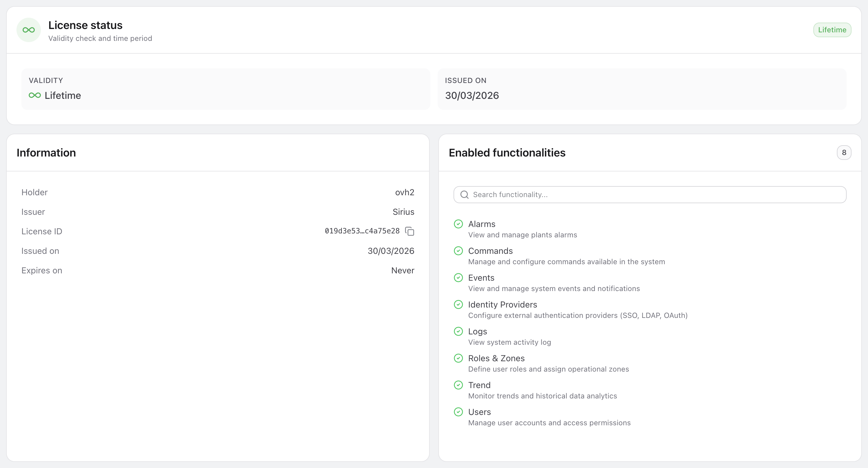Screen dimensions: 868x468
Task: Click the Identity Providers check icon
Action: pos(458,304)
